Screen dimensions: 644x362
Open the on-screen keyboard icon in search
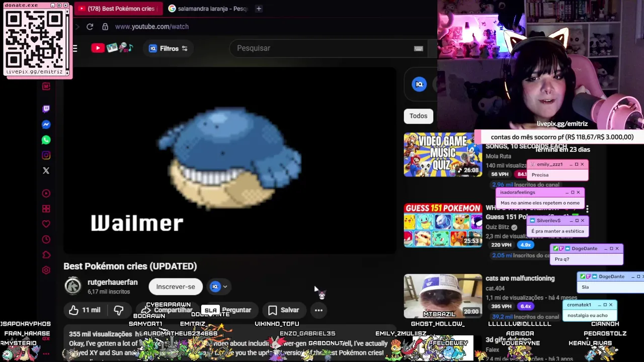point(418,48)
